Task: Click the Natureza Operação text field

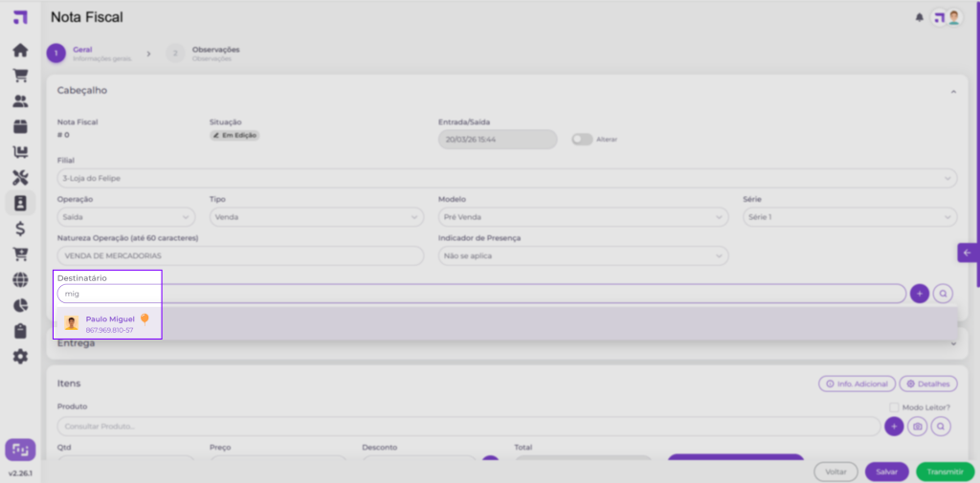Action: click(239, 256)
